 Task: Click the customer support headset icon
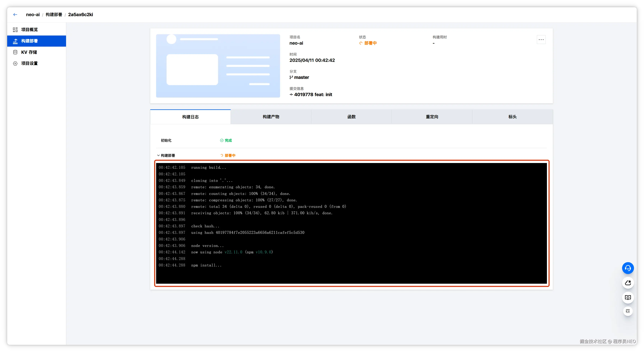tap(628, 268)
